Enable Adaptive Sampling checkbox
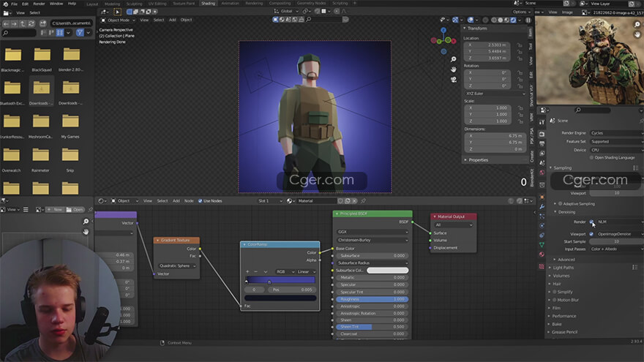Image resolution: width=644 pixels, height=362 pixels. coord(561,203)
